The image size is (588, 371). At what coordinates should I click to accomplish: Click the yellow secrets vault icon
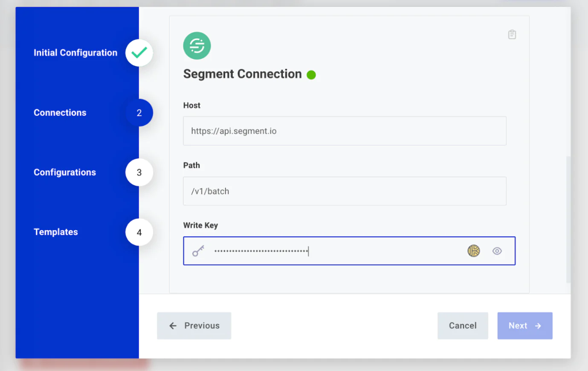[473, 251]
